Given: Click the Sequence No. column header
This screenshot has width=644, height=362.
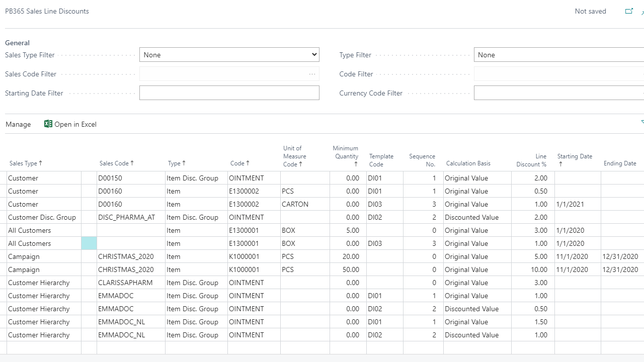Looking at the screenshot, I should pyautogui.click(x=422, y=160).
